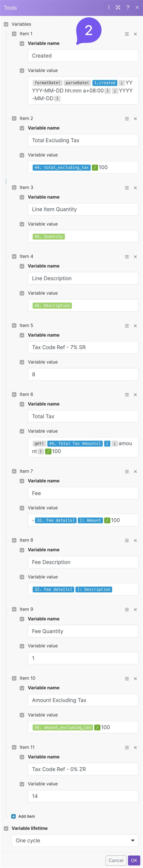
Task: Close the Tools panel
Action: coord(137,8)
